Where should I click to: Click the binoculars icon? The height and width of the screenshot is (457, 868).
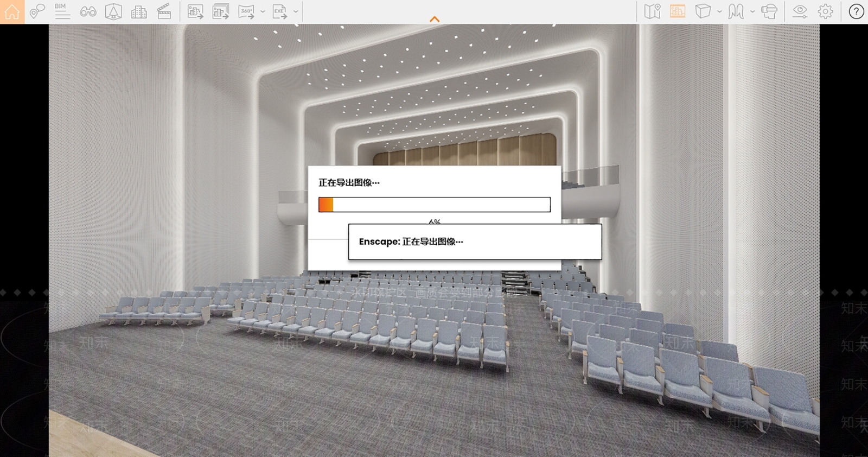tap(88, 11)
